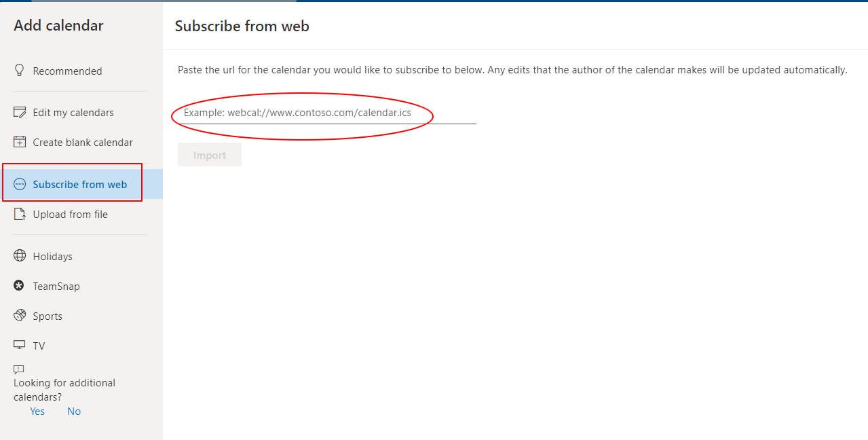Click the Upload from file page icon

pyautogui.click(x=20, y=214)
